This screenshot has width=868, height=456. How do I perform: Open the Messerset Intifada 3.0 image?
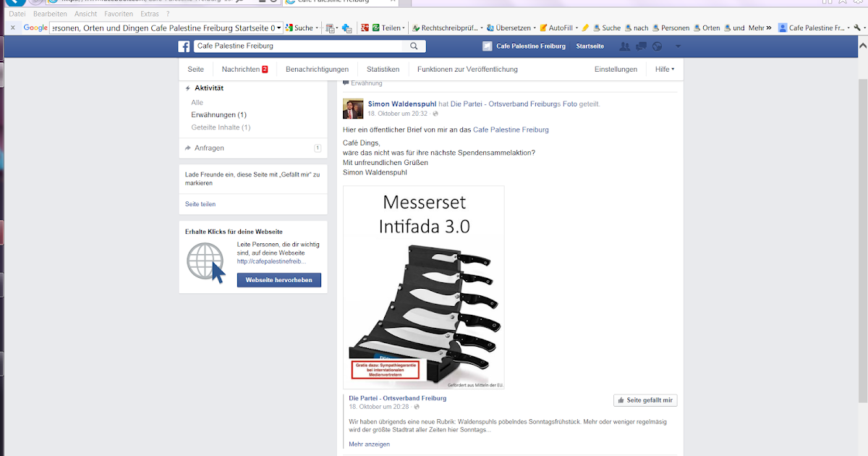(x=423, y=287)
